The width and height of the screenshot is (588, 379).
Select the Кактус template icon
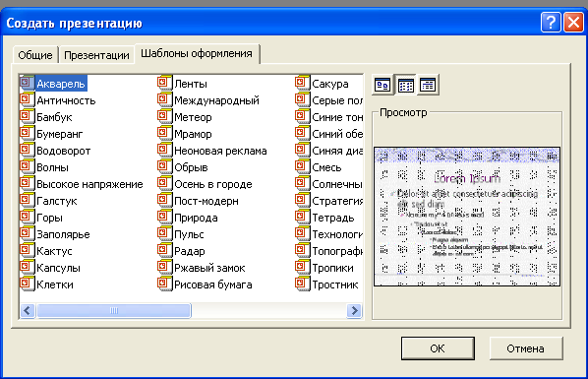27,250
